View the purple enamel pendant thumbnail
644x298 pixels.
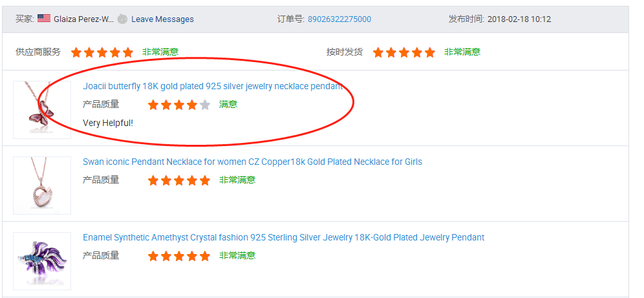point(42,261)
